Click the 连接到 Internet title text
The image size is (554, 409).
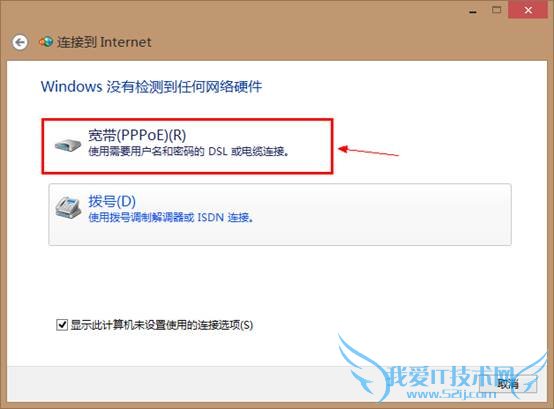point(104,42)
